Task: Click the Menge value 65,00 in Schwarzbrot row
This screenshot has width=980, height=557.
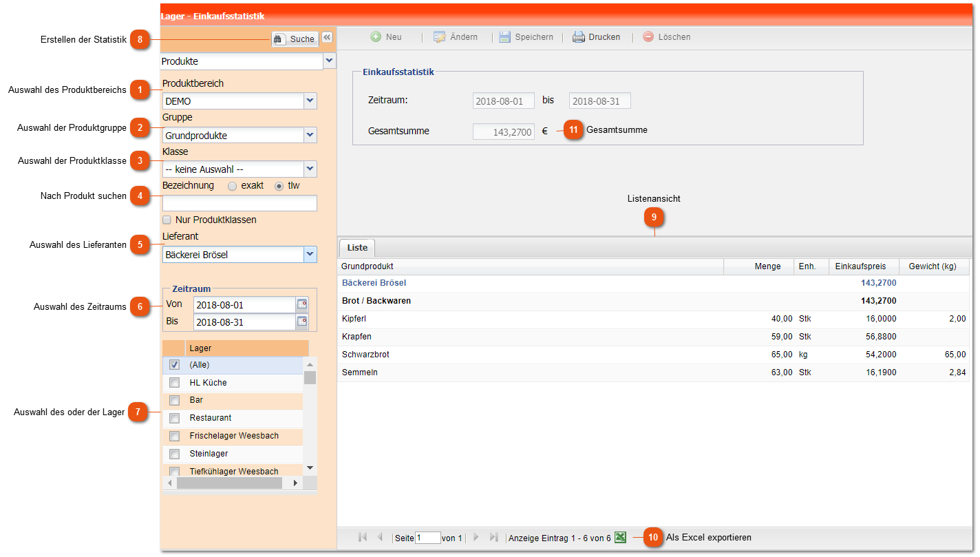Action: pyautogui.click(x=782, y=355)
